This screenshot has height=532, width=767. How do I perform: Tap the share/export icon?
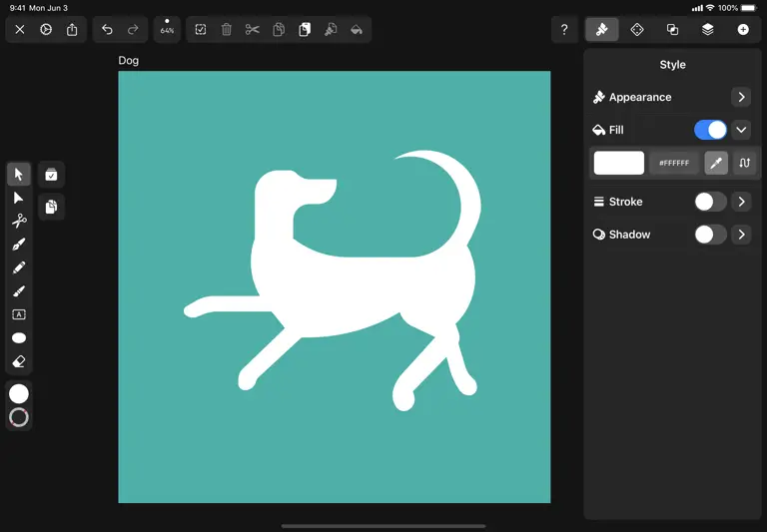(x=72, y=30)
